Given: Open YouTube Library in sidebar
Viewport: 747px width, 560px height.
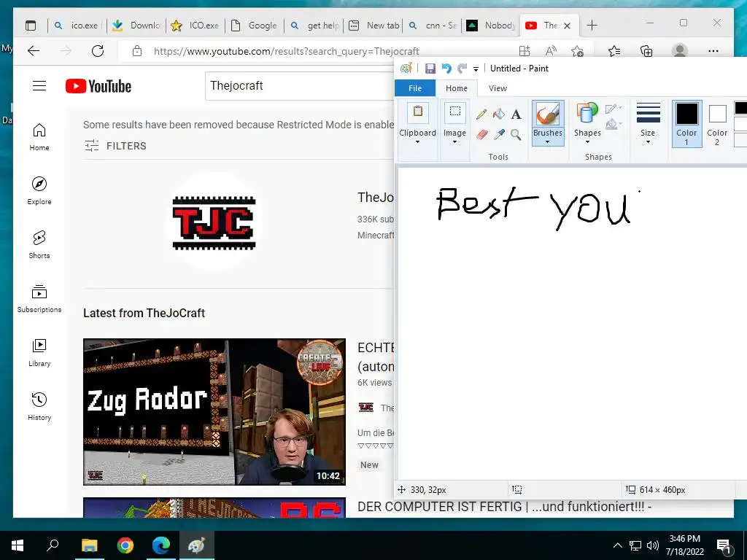Looking at the screenshot, I should pos(39,352).
